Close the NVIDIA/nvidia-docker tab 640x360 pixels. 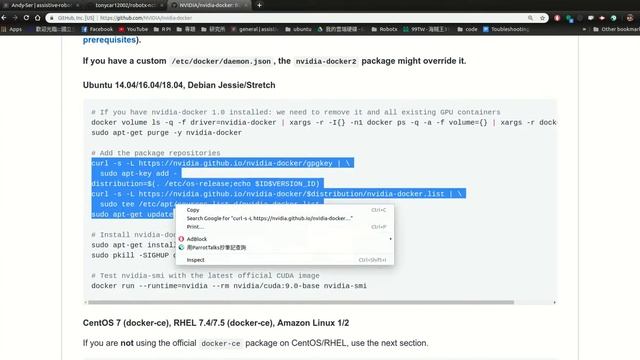click(246, 5)
